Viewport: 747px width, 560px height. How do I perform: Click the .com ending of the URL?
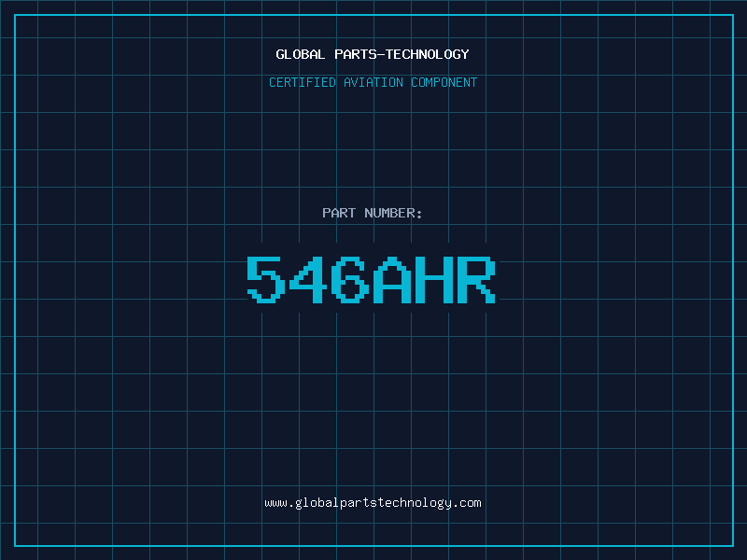click(x=467, y=503)
